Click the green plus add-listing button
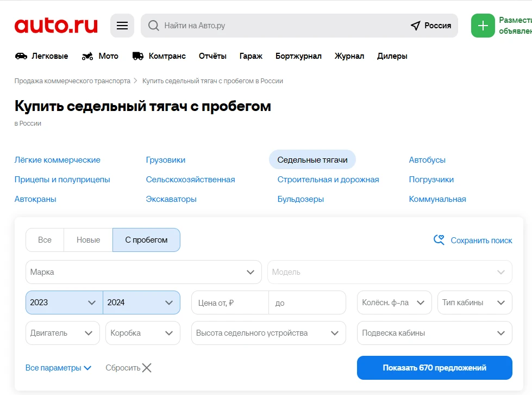 tap(483, 26)
